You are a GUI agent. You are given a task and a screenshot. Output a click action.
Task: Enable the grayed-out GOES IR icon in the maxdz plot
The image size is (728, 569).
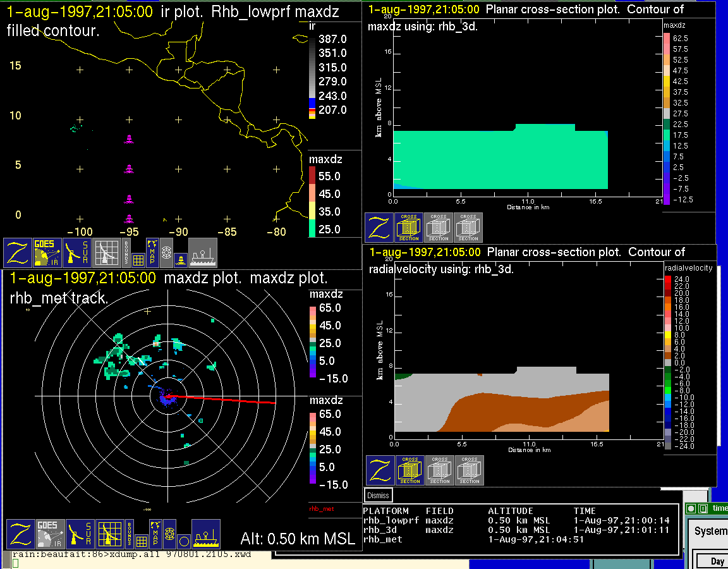(50, 534)
